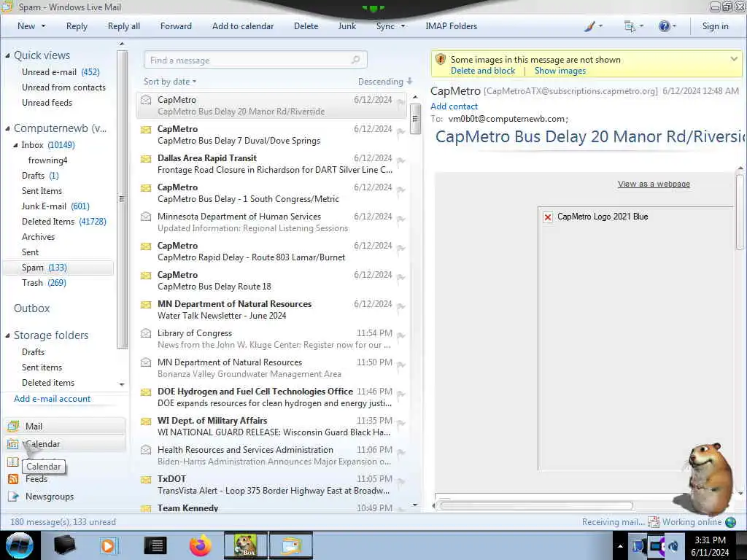Toggle flag on the Library of Congress message

[x=401, y=335]
